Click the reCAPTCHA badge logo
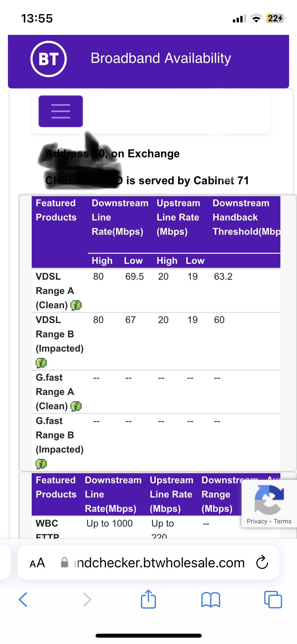The image size is (297, 644). pyautogui.click(x=269, y=499)
